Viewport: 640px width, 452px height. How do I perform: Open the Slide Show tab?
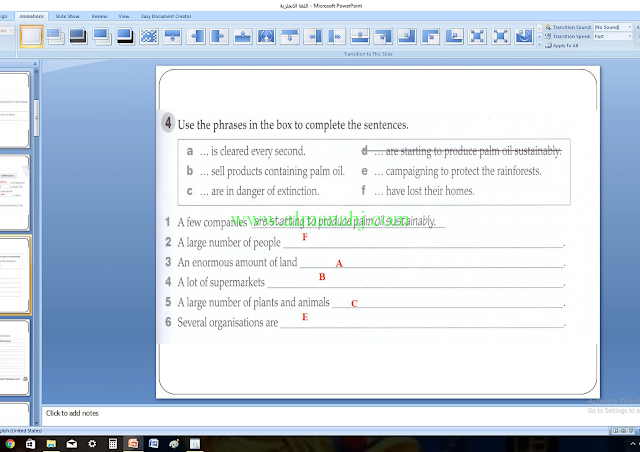click(x=67, y=16)
